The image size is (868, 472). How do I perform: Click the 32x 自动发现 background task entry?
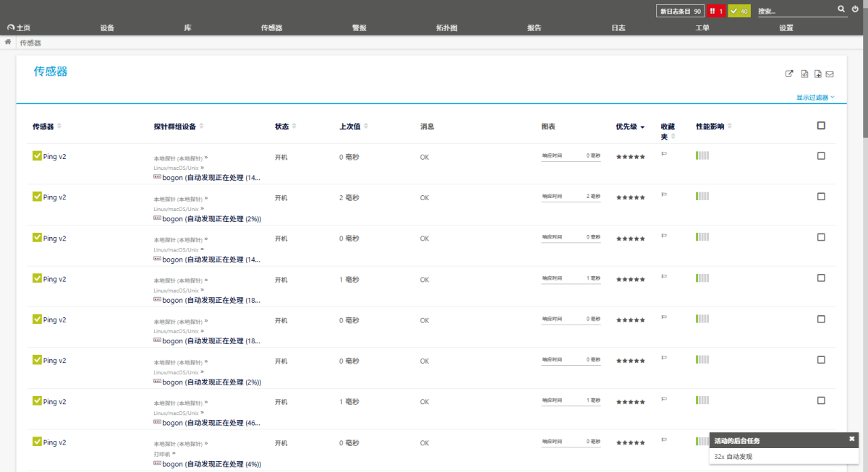tap(734, 456)
